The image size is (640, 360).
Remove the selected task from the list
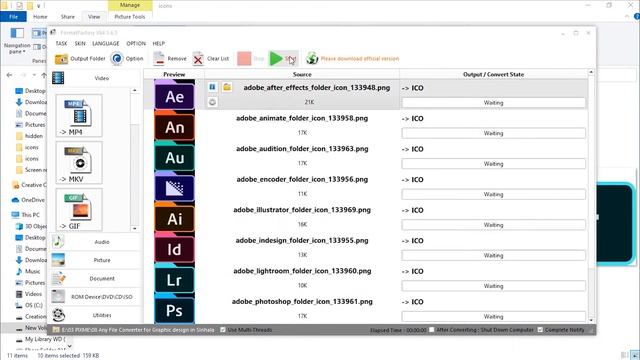tap(170, 59)
